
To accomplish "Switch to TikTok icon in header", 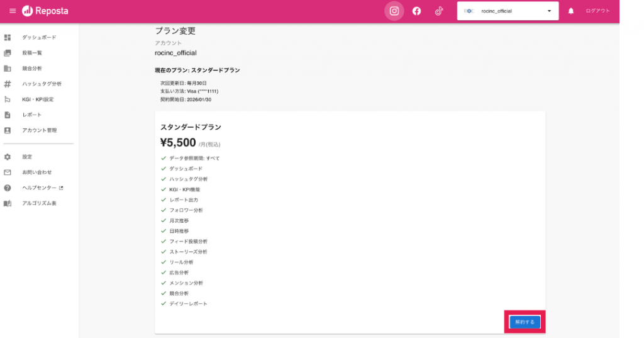I will [439, 11].
